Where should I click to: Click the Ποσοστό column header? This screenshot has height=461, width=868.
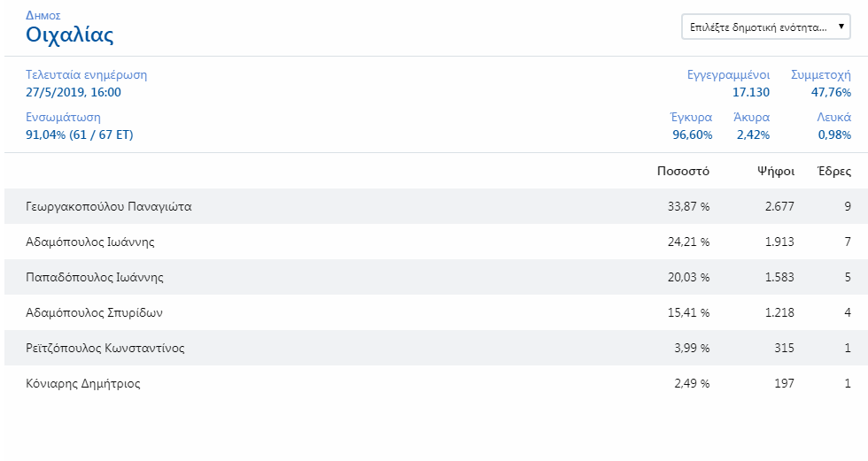[683, 172]
